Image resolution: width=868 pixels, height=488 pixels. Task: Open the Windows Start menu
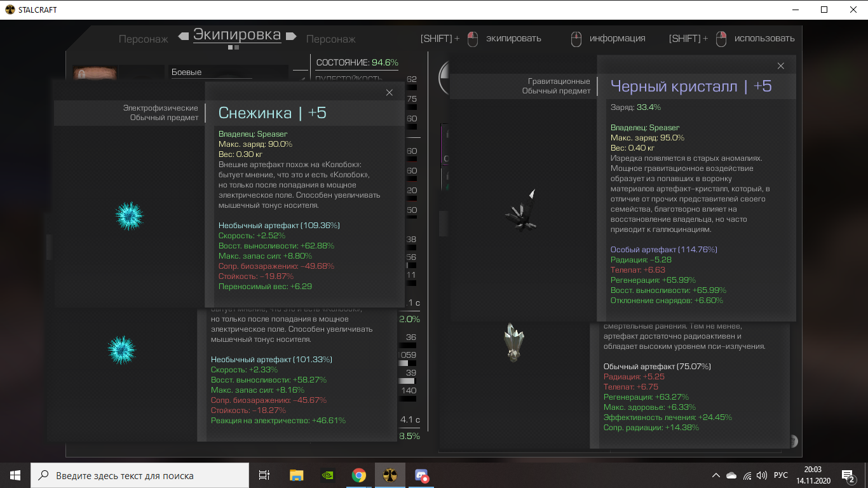[x=15, y=475]
